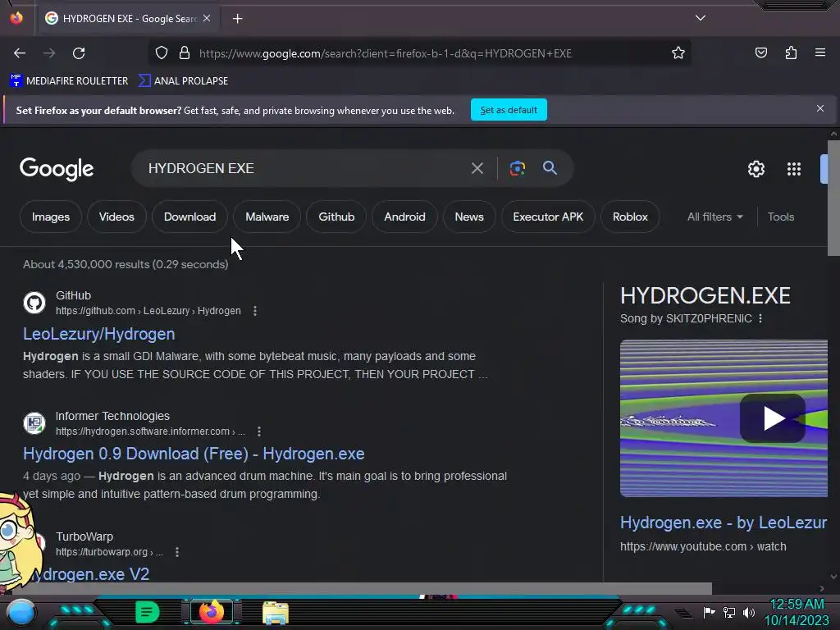
Task: Open the Action Center flag tray icon
Action: click(x=709, y=612)
